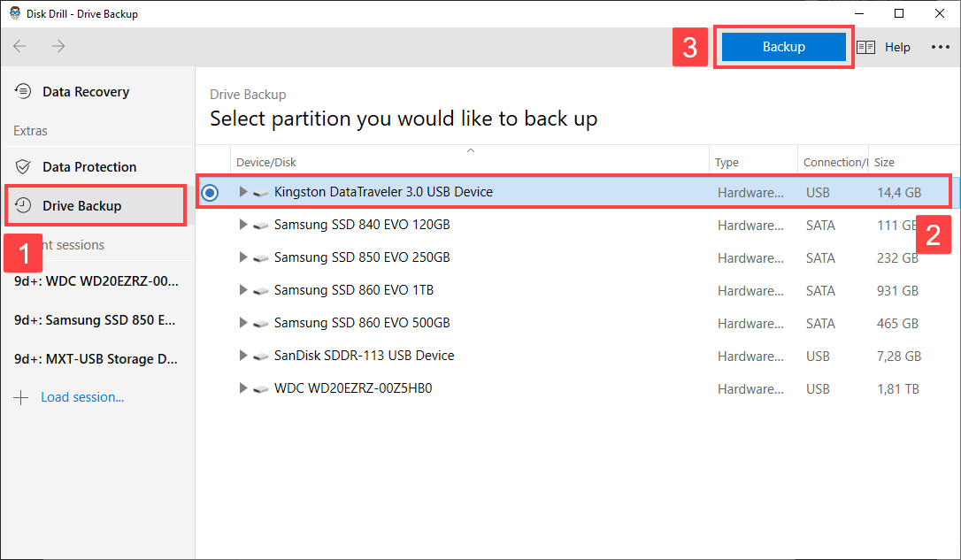Click the forward navigation arrow
This screenshot has width=961, height=560.
58,46
